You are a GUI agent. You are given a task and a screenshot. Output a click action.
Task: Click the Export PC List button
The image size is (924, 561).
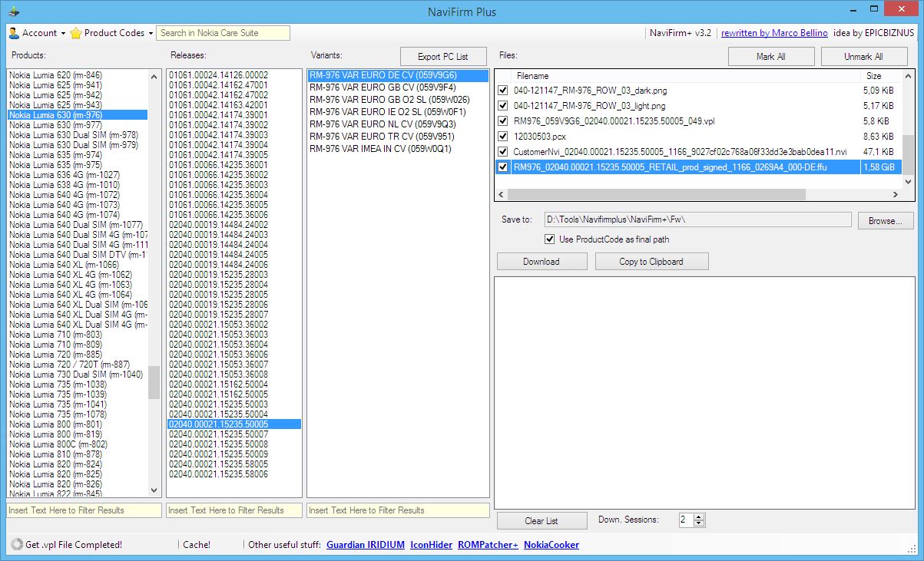coord(443,57)
